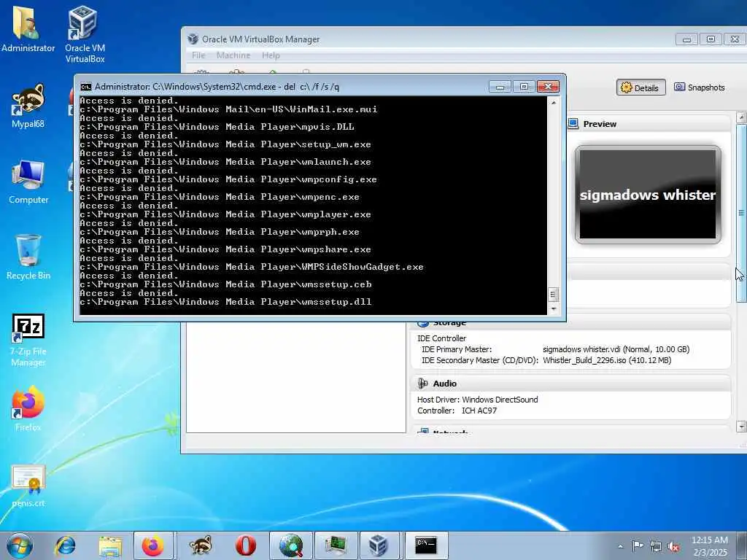The width and height of the screenshot is (747, 560).
Task: Click VirtualBox details pane scroll down arrow
Action: point(741,426)
